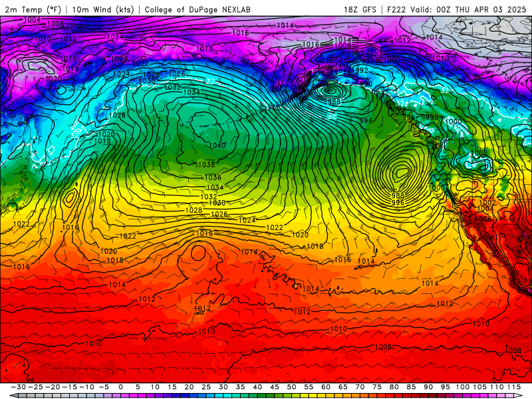Click the 992 isobar label
The image size is (532, 399).
tap(361, 70)
